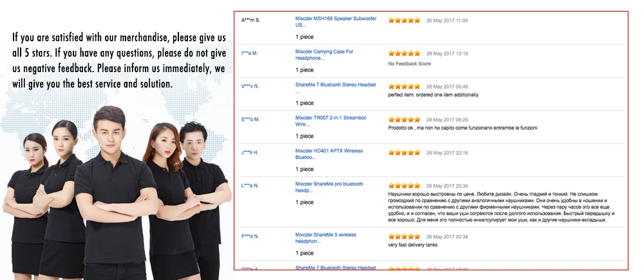Open reviewer F***d N. profile

click(250, 236)
